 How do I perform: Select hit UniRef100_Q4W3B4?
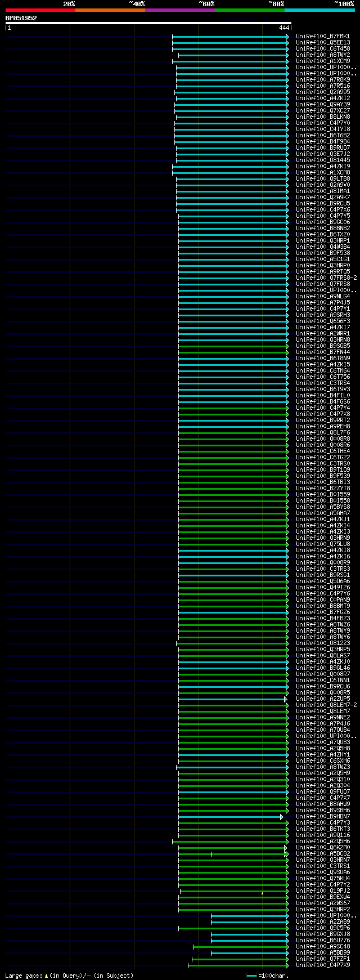[323, 247]
